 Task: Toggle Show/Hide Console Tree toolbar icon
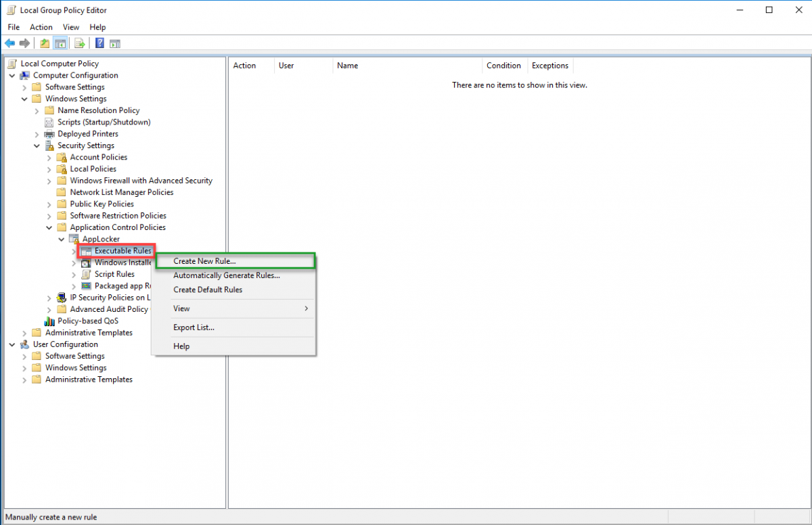[x=60, y=43]
